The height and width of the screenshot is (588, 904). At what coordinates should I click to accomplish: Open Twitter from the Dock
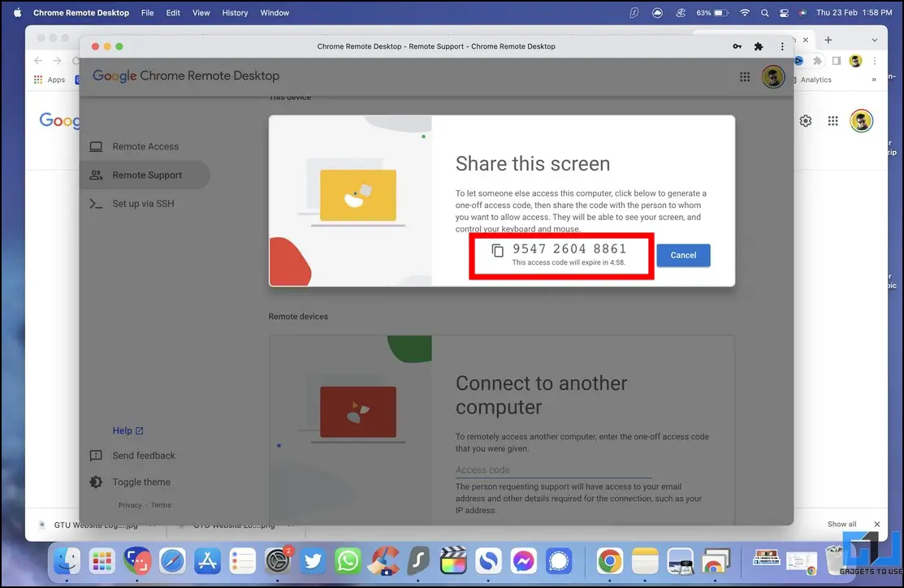(x=313, y=561)
